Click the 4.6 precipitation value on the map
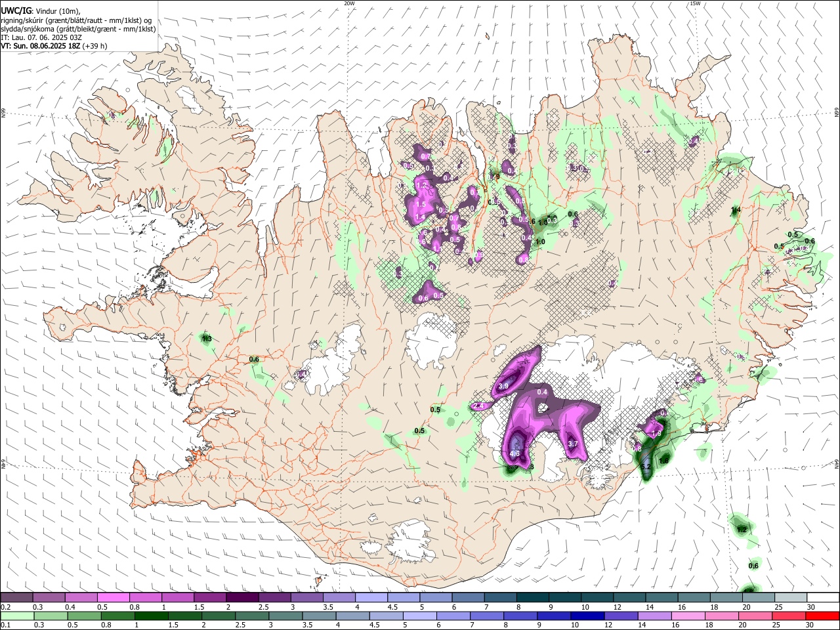The image size is (840, 630). [x=514, y=453]
